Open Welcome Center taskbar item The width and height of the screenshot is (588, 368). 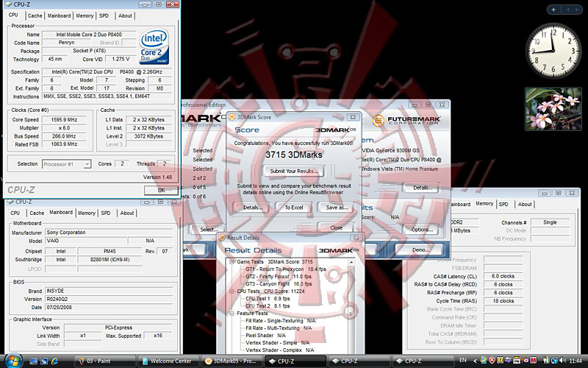170,361
